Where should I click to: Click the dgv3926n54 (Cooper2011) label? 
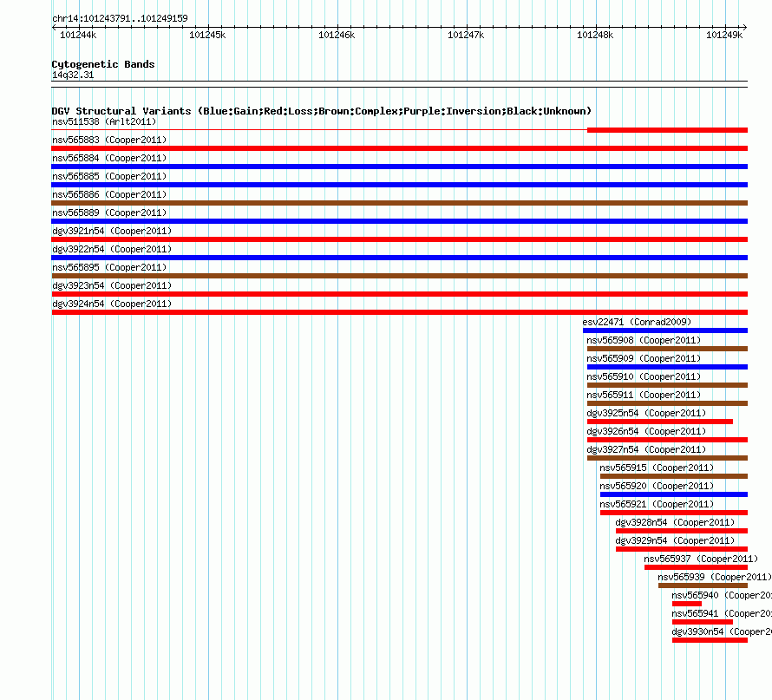coord(646,431)
